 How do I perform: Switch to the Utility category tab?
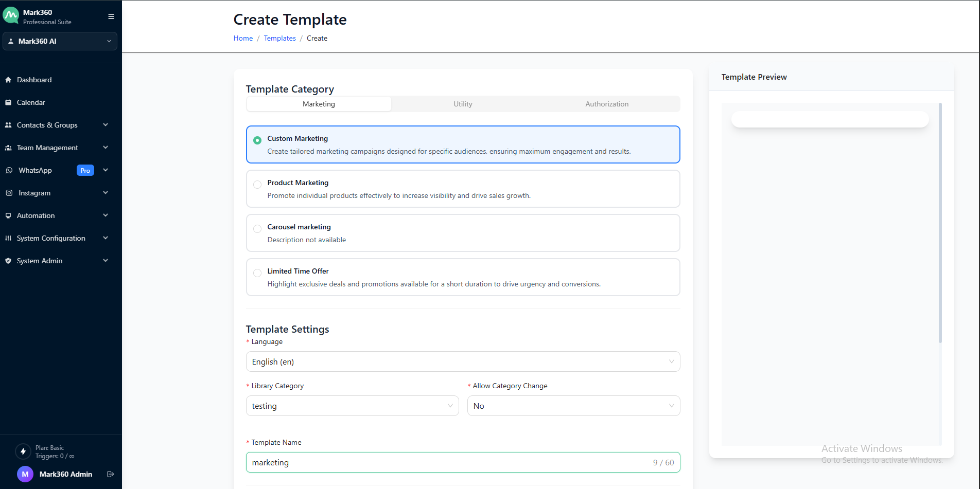[463, 104]
